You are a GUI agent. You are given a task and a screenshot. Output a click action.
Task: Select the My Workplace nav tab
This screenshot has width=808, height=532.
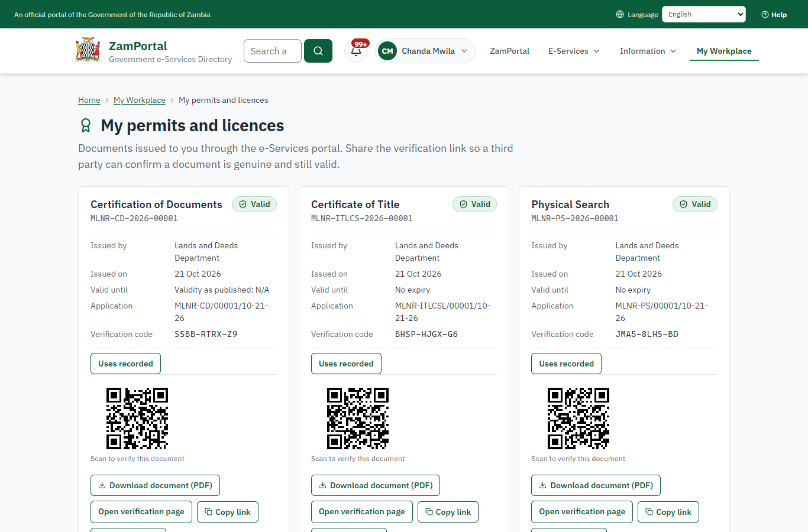click(724, 51)
